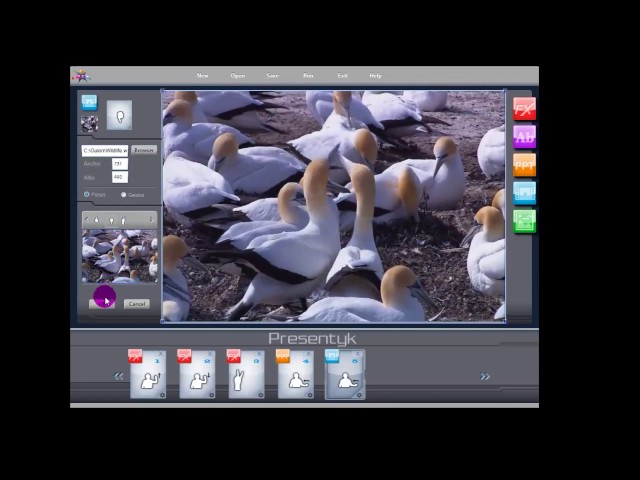Remove the hand-raised-up FX card via its X
The image size is (640, 480).
pyautogui.click(x=161, y=354)
